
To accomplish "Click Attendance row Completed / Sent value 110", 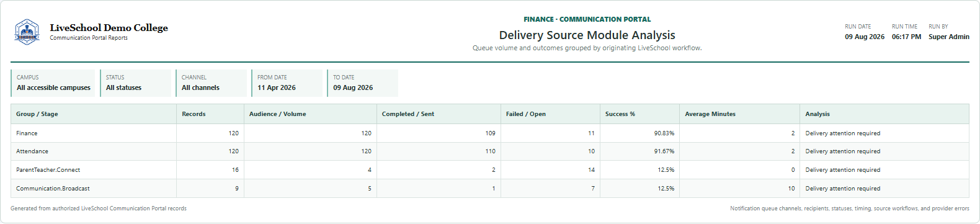I will 491,151.
